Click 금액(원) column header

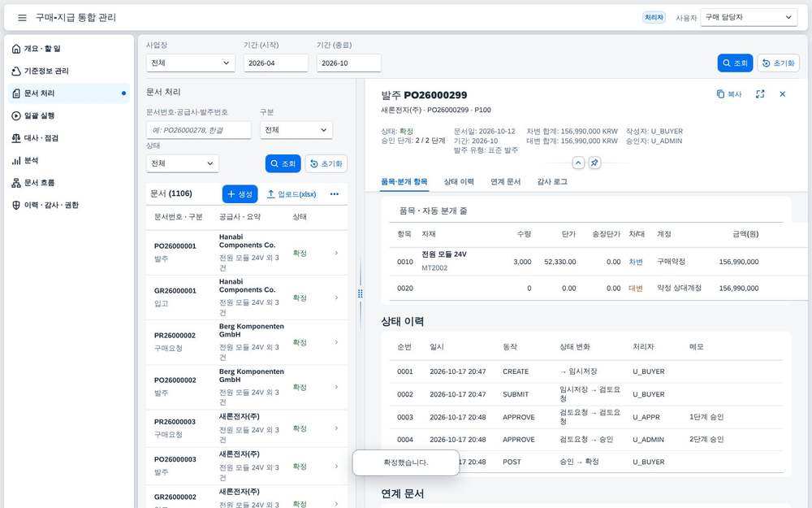click(745, 234)
